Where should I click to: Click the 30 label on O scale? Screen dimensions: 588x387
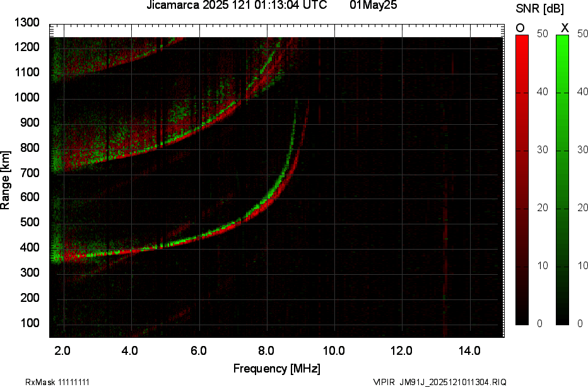(x=542, y=150)
